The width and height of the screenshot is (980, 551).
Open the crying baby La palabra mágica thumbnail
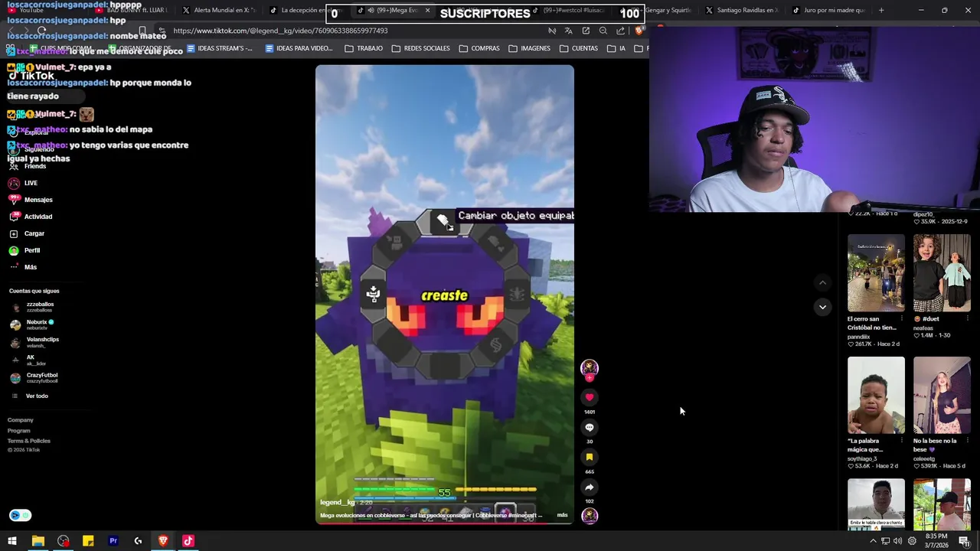[876, 395]
